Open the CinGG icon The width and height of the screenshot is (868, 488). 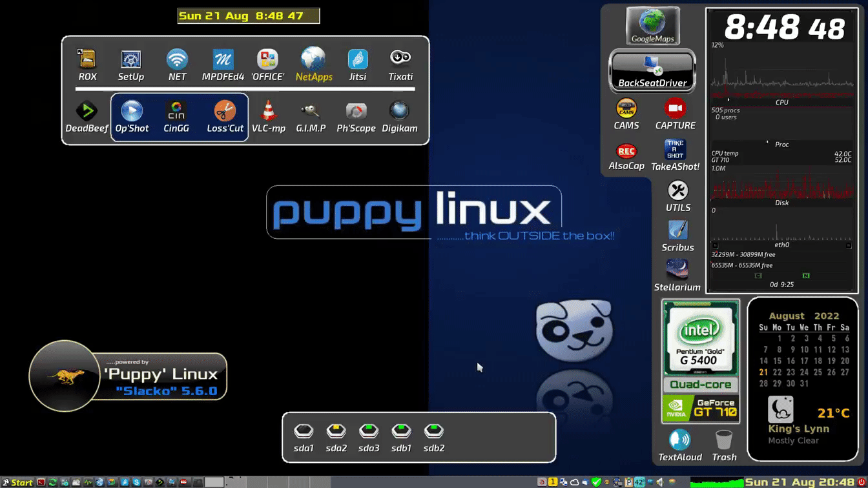click(176, 117)
